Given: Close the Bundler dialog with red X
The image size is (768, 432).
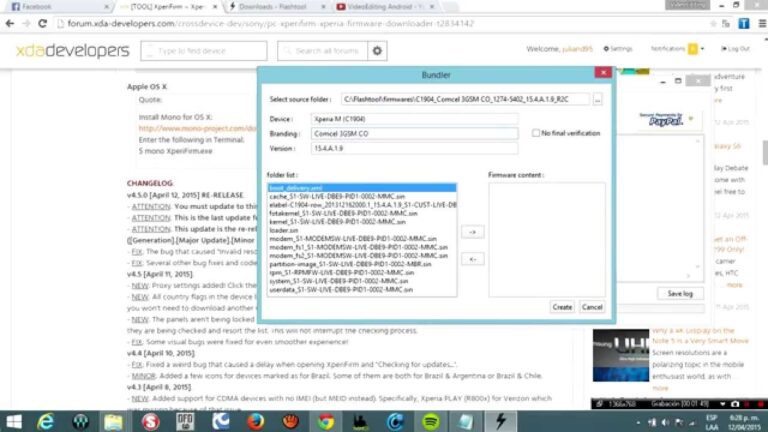Looking at the screenshot, I should coord(603,72).
